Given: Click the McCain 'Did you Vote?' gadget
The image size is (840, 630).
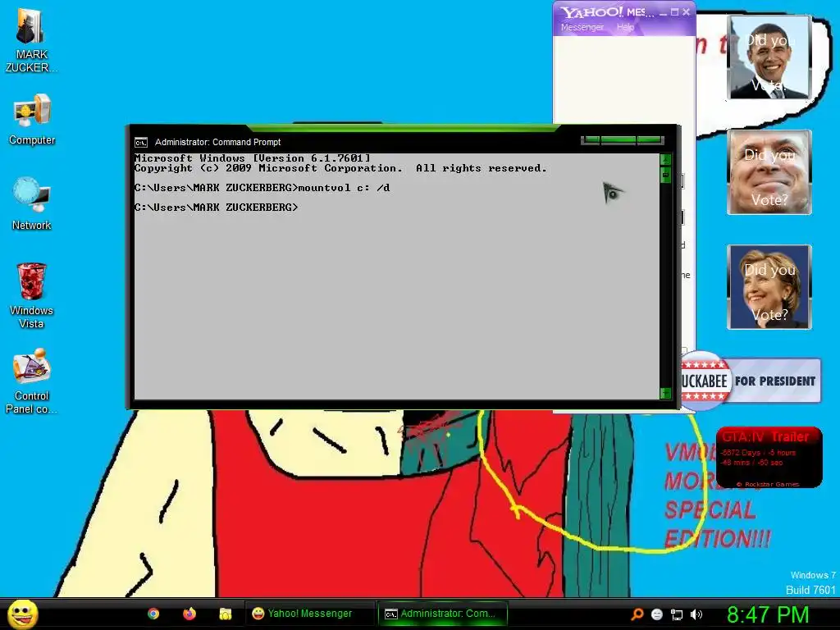Looking at the screenshot, I should point(769,172).
